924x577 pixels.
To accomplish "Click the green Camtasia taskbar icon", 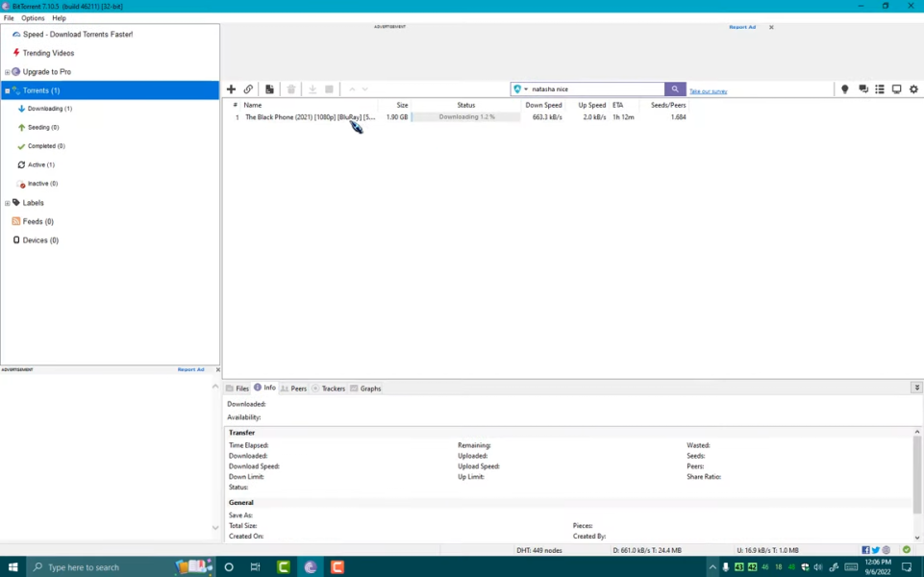I will click(284, 567).
